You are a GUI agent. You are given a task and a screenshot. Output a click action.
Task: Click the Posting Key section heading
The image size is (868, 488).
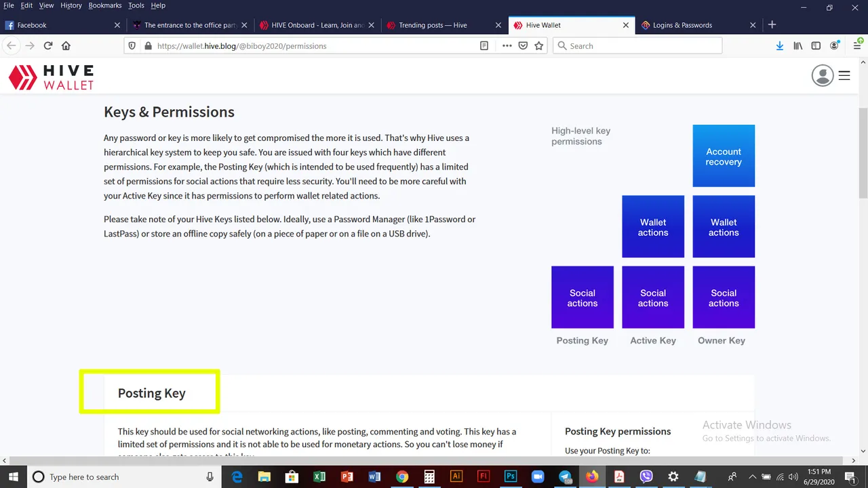coord(151,393)
